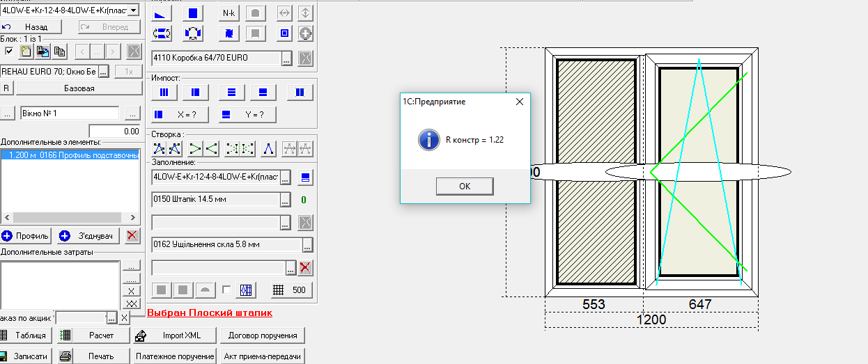This screenshot has width=868, height=364.
Task: Click the N-k toolbar button
Action: [228, 13]
